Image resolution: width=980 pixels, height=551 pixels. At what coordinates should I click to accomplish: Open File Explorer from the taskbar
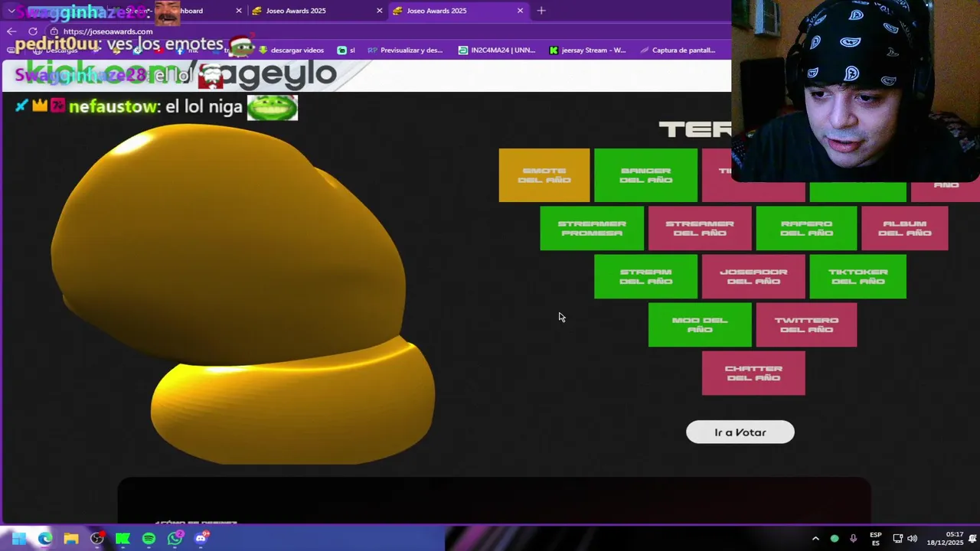tap(71, 539)
